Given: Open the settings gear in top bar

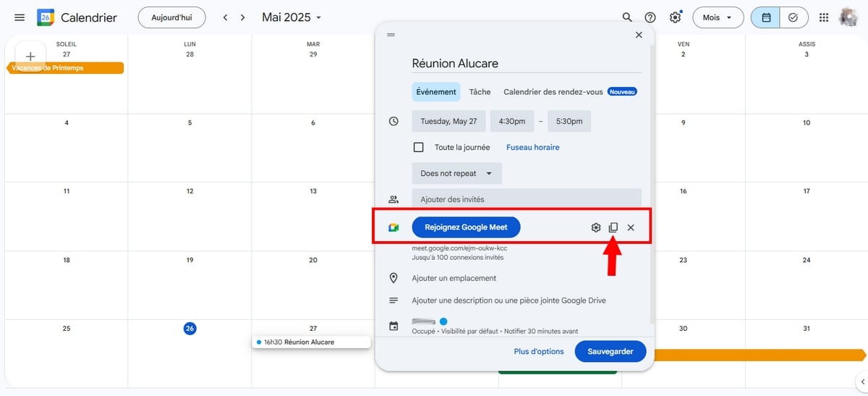Looking at the screenshot, I should tap(675, 17).
